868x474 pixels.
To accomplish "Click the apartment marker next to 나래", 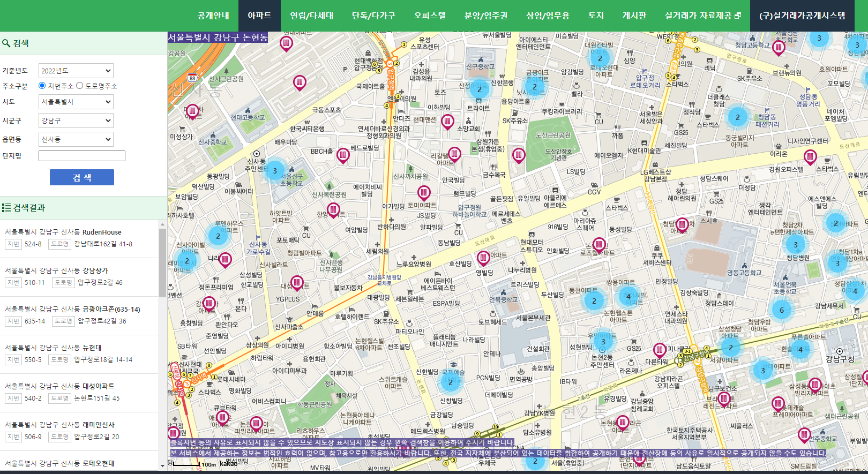I will pos(226,260).
